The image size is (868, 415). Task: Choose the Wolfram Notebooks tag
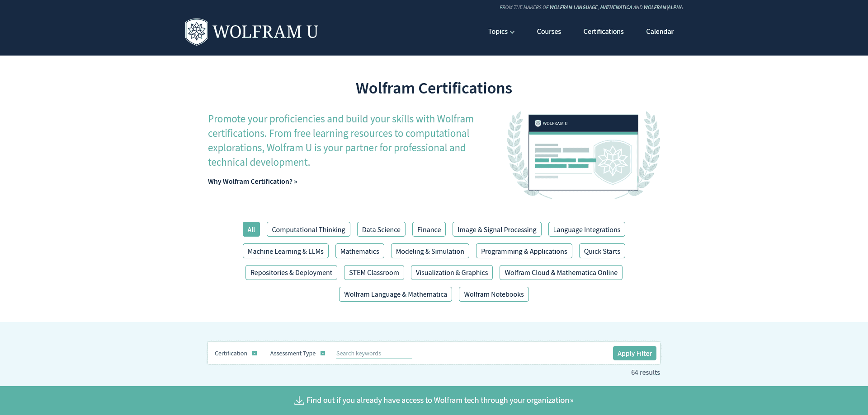pyautogui.click(x=494, y=294)
